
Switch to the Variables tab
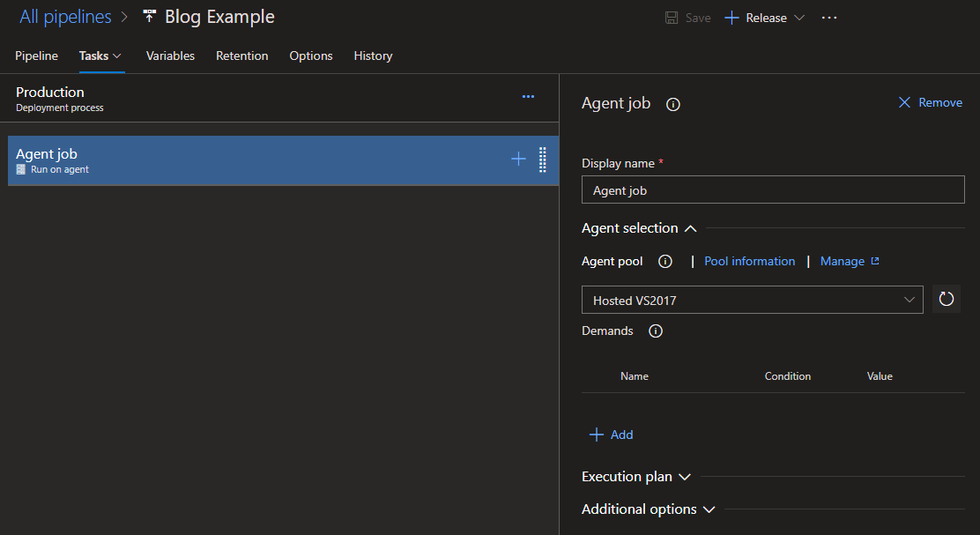pos(170,56)
